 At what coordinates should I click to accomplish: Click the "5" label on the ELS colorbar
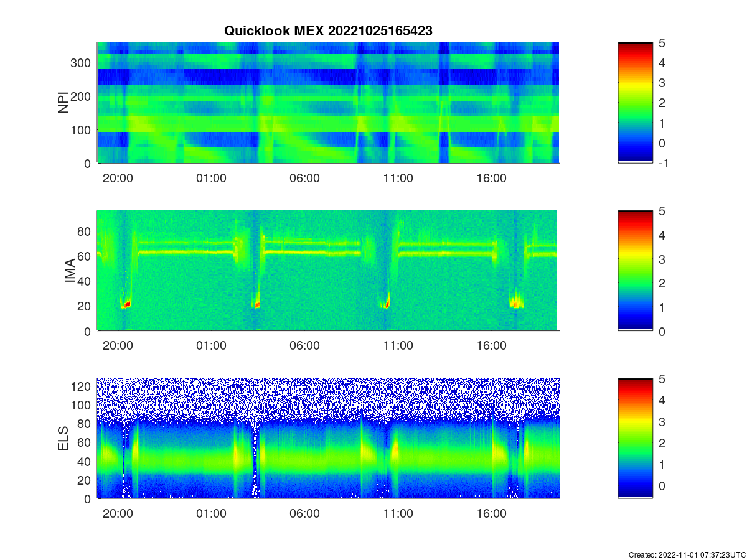point(662,379)
